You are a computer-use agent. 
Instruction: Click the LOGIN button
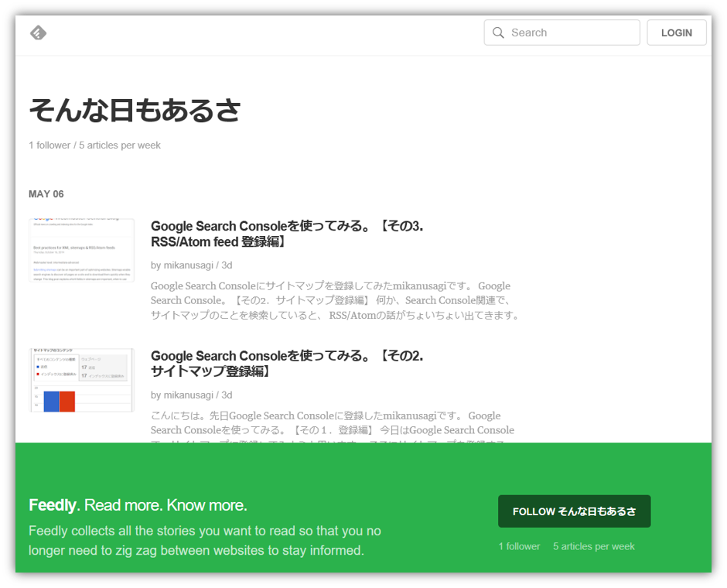tap(677, 33)
